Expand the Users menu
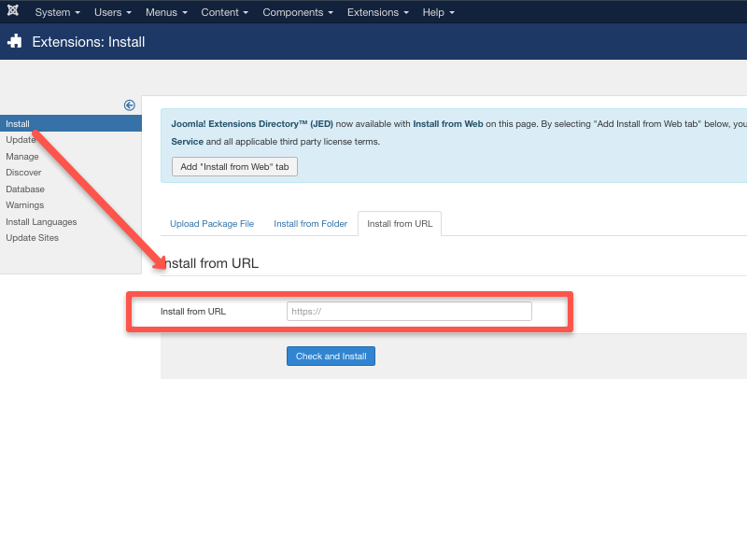The width and height of the screenshot is (747, 560). (112, 12)
